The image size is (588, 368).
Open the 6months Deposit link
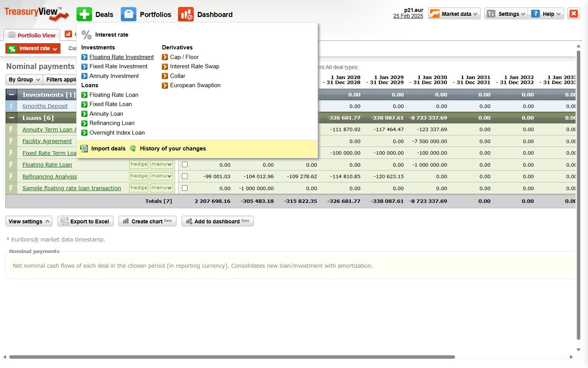click(45, 106)
